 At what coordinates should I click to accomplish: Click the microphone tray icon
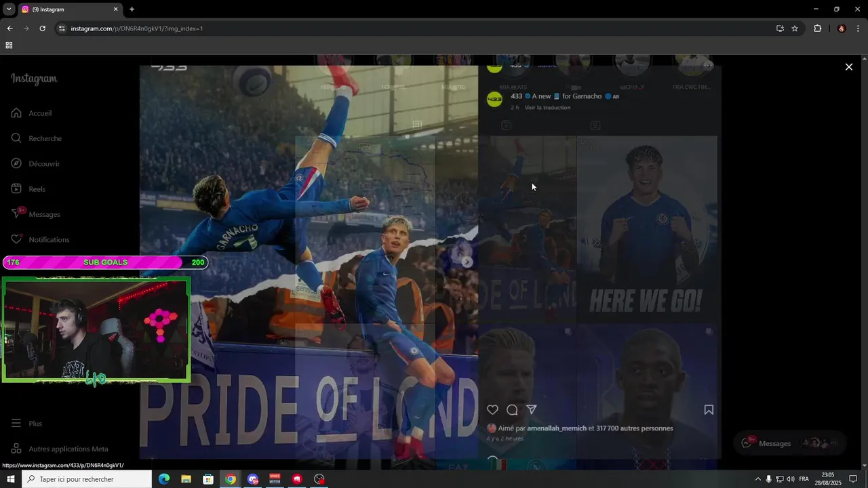click(768, 479)
